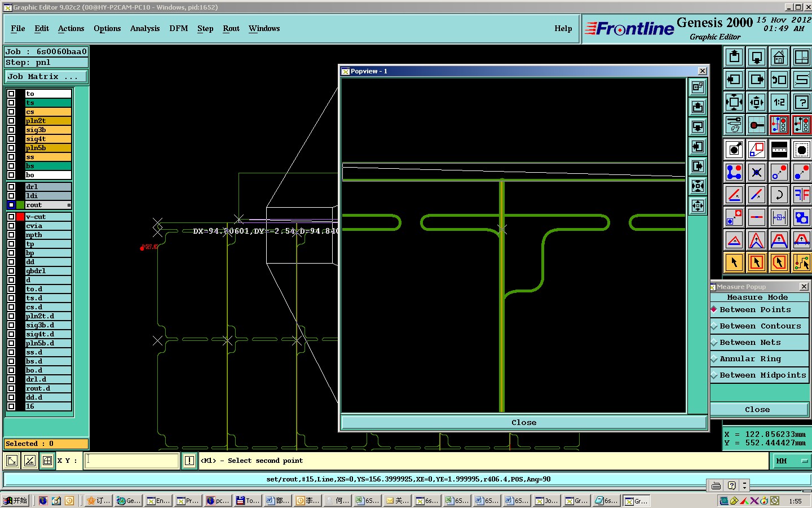The width and height of the screenshot is (812, 508).
Task: Click the pan left icon in main toolbar
Action: click(734, 80)
